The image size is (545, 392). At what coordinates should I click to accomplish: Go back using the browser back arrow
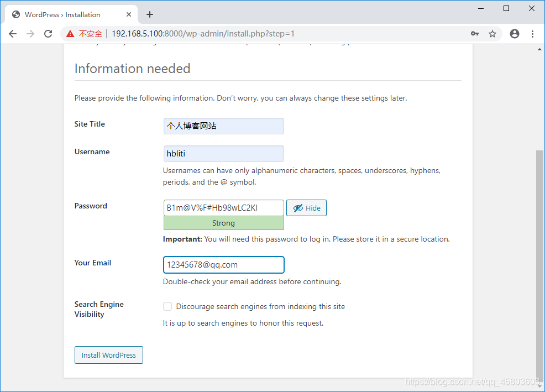[x=13, y=34]
